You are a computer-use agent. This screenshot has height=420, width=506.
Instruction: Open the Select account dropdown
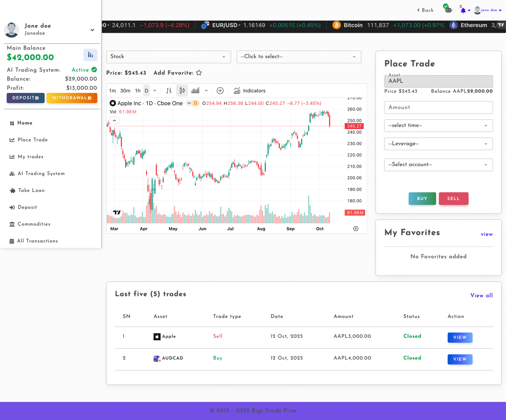438,165
